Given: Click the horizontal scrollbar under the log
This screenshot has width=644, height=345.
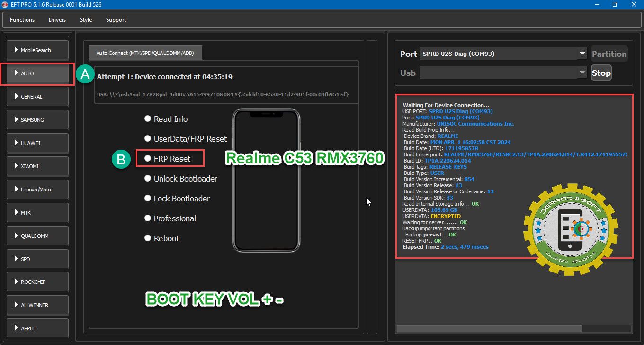Looking at the screenshot, I should pos(489,328).
